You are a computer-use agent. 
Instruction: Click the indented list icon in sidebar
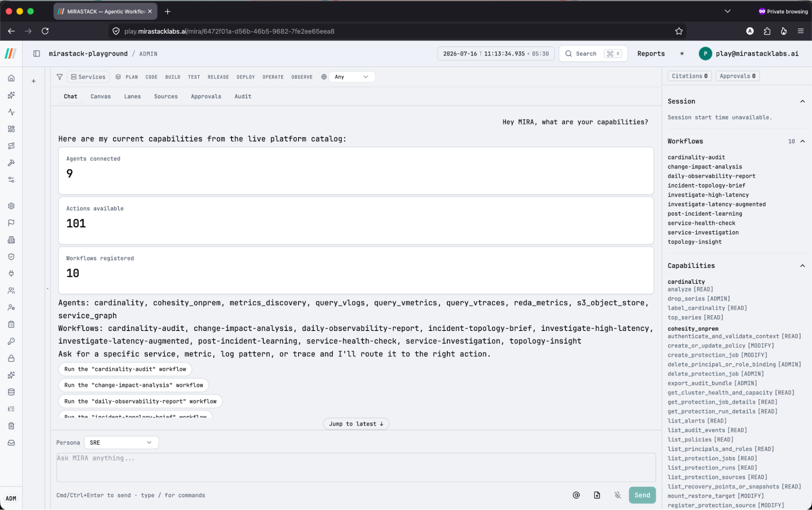pyautogui.click(x=11, y=409)
